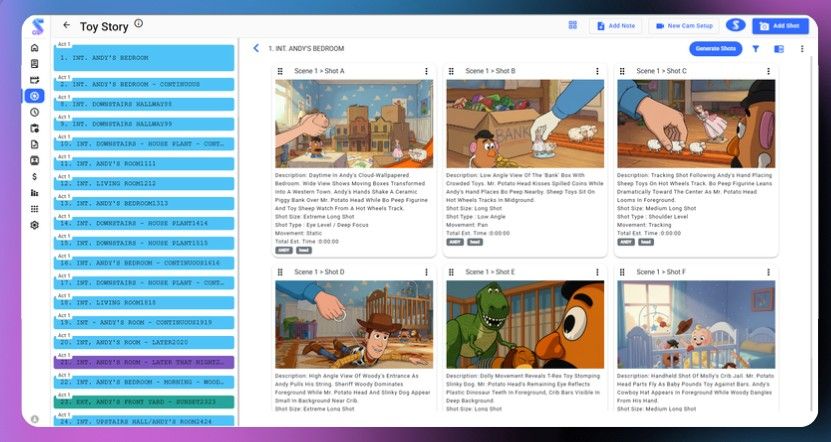Image resolution: width=831 pixels, height=442 pixels.
Task: Click the New Cam Setup button
Action: click(684, 25)
